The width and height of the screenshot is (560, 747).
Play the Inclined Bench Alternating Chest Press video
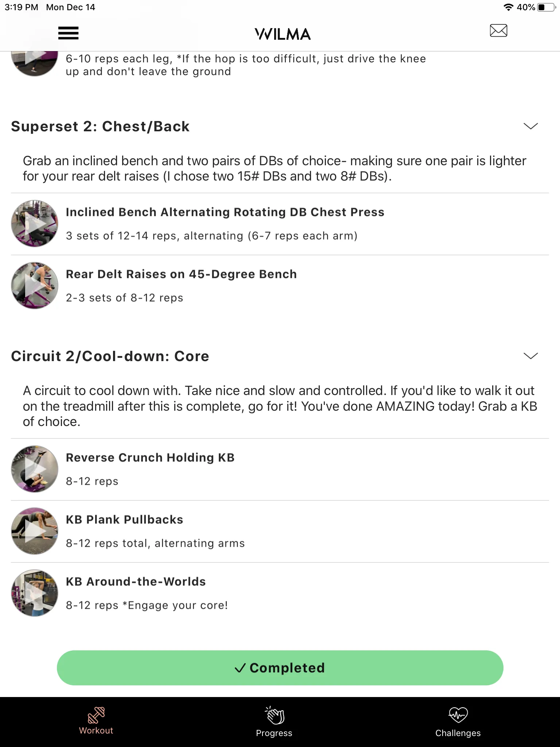pos(34,224)
